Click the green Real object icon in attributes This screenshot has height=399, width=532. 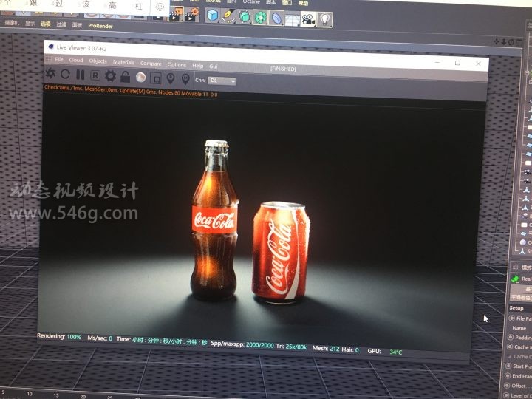click(x=515, y=279)
